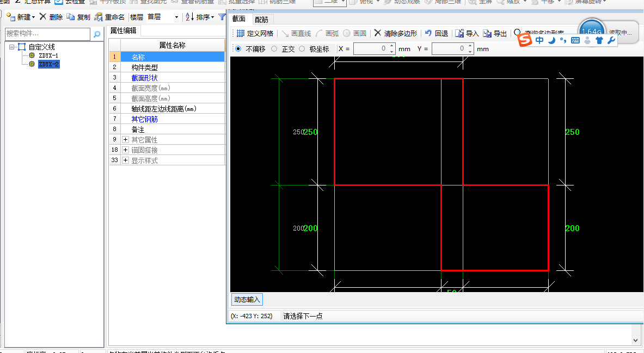Click 清除多边形 clear polygon X icon

[377, 33]
